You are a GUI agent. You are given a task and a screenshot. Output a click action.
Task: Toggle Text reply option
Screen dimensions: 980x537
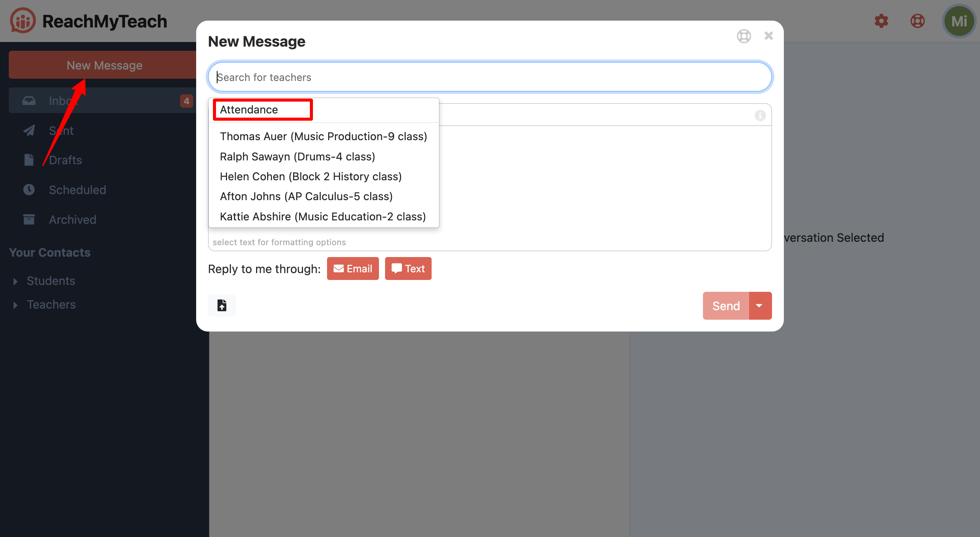408,268
